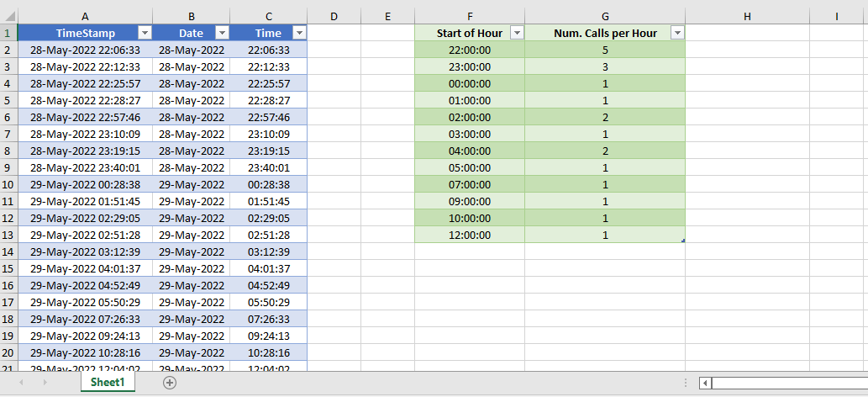Select Date cell in row 10

tap(192, 185)
